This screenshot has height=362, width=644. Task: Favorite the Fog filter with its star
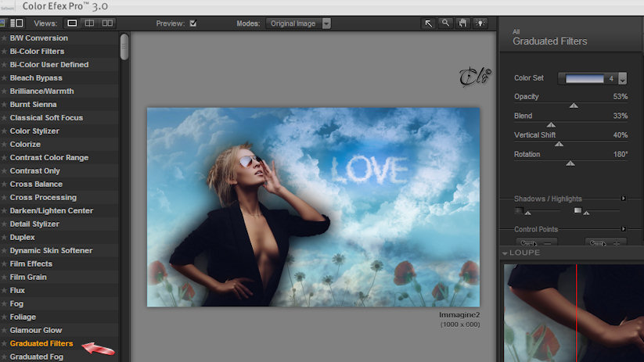[x=4, y=303]
